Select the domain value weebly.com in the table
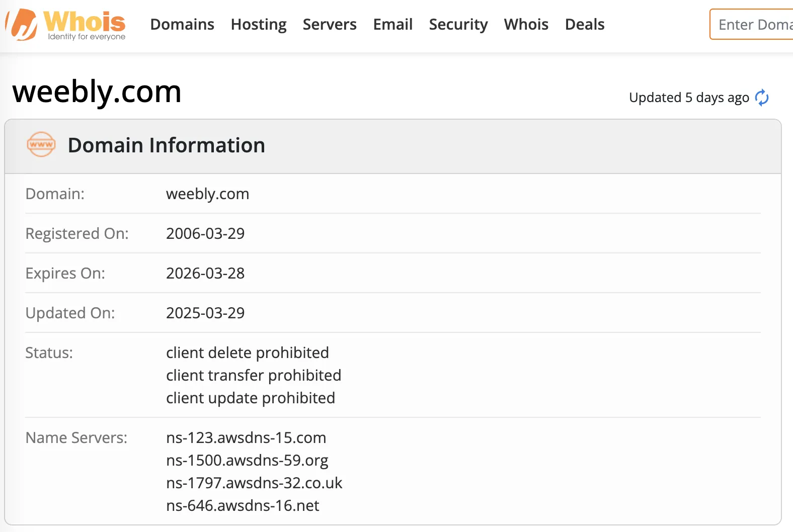793x532 pixels. [207, 194]
